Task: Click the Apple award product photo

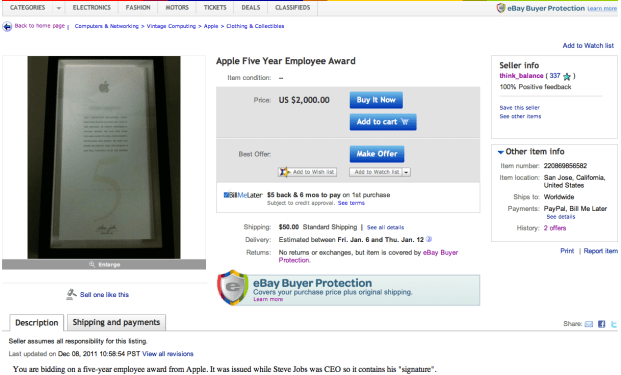Action: point(104,157)
